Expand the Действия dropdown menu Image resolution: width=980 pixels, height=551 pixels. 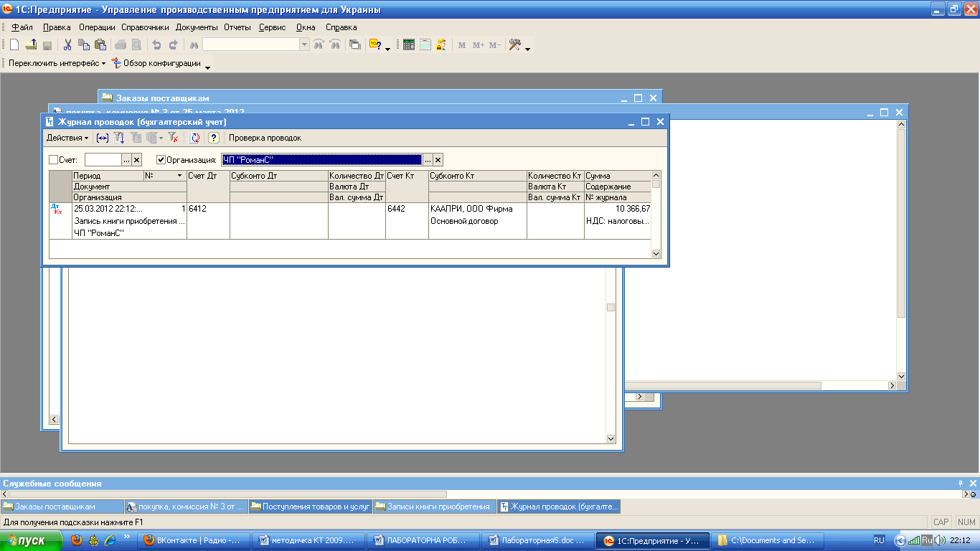(x=67, y=138)
